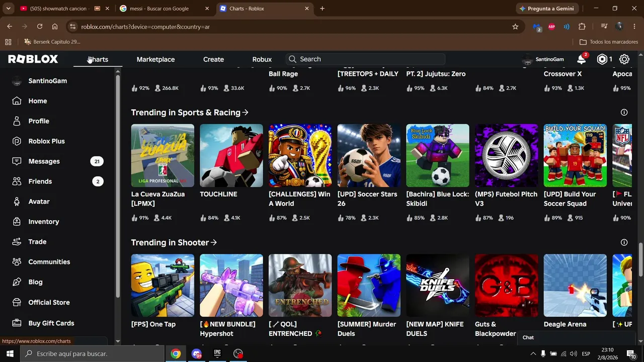Expand Trending in Sports & Racing section
Screen dimensions: 644x362
[x=190, y=113]
